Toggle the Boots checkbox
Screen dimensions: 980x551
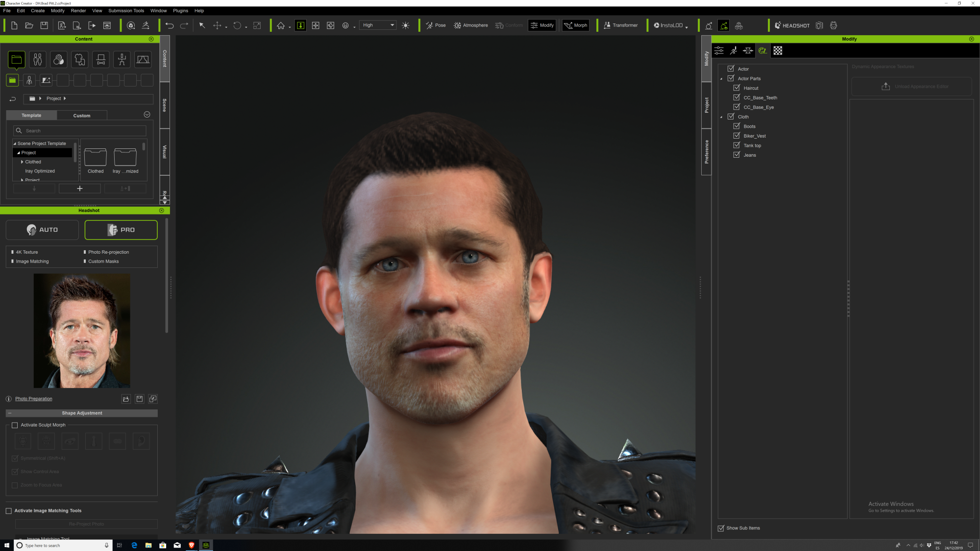point(736,126)
